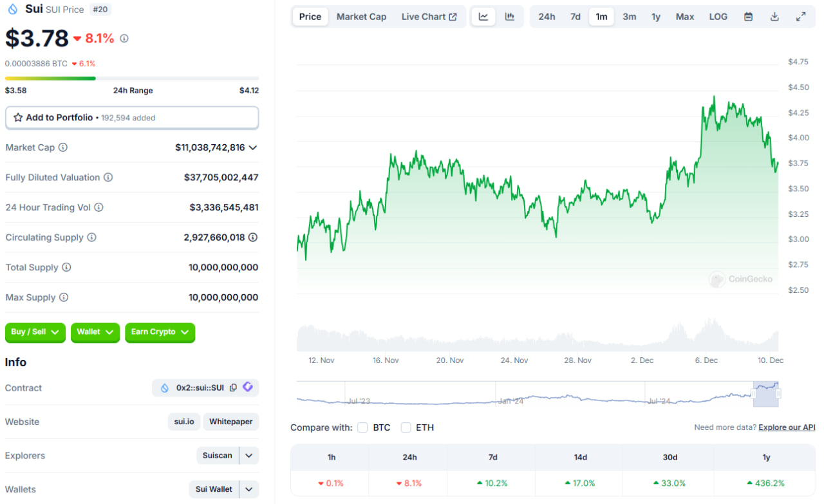Screen dimensions: 824x504
Task: Click the info icon beside Fully Diluted Valuation
Action: (108, 177)
